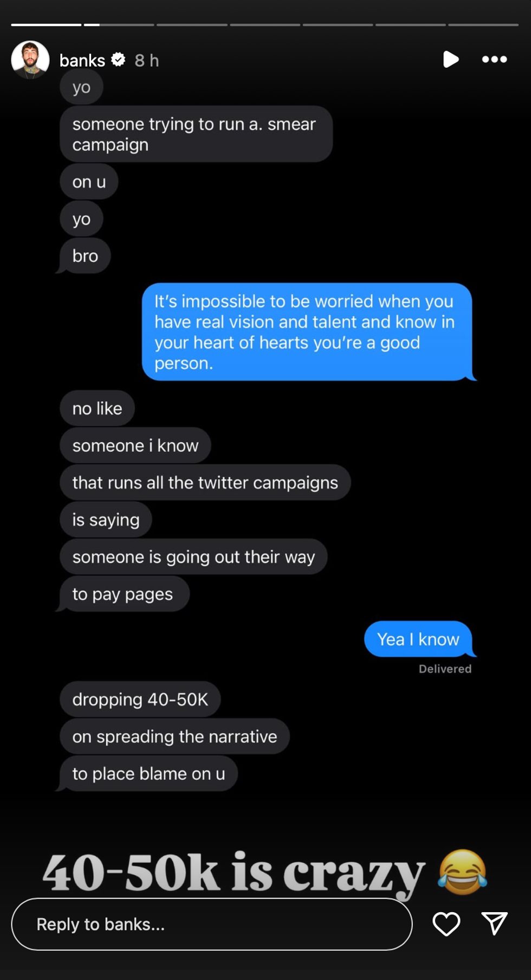Screen dimensions: 531x980
Task: Click the play button for the story
Action: (450, 59)
